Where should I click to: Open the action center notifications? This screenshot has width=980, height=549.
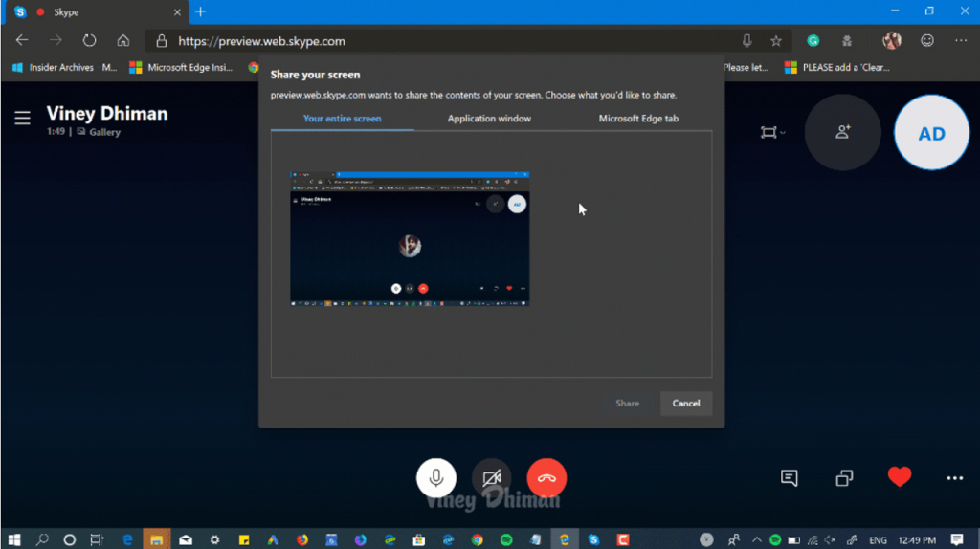click(x=957, y=539)
